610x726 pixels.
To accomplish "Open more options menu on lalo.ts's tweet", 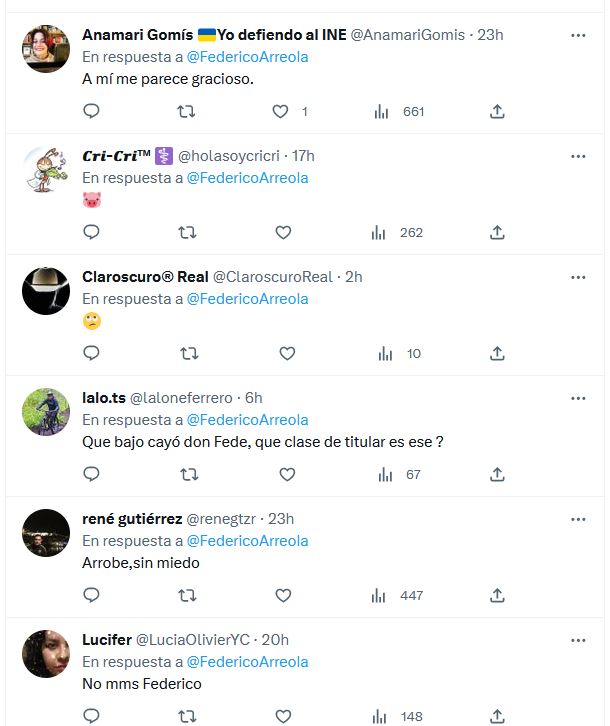I will (578, 398).
